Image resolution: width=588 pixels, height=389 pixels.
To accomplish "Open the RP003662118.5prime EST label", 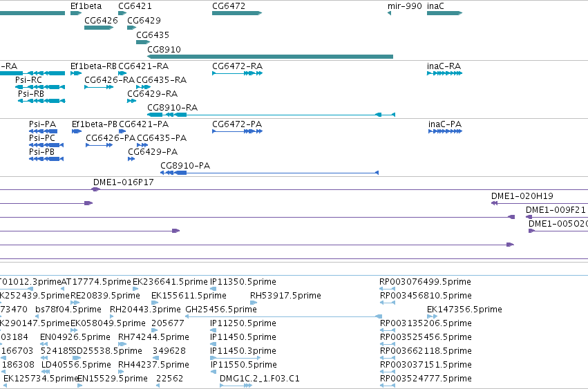I will [426, 351].
